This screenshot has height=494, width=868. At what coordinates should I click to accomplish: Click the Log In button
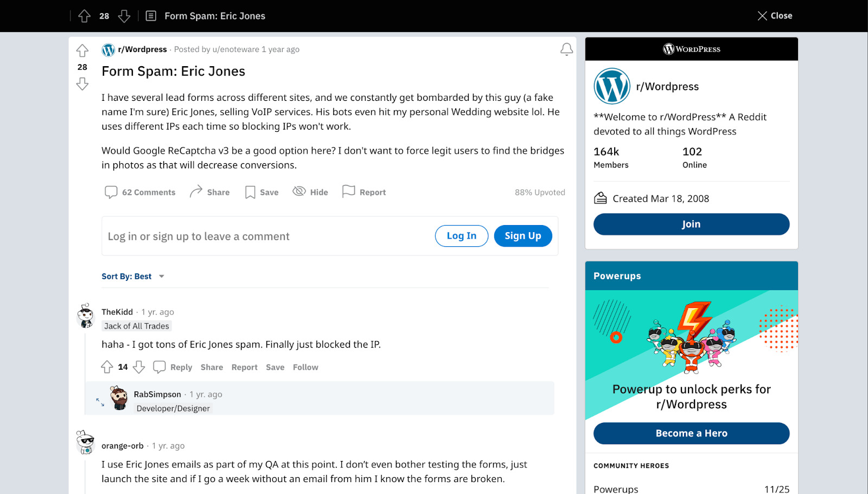(462, 236)
